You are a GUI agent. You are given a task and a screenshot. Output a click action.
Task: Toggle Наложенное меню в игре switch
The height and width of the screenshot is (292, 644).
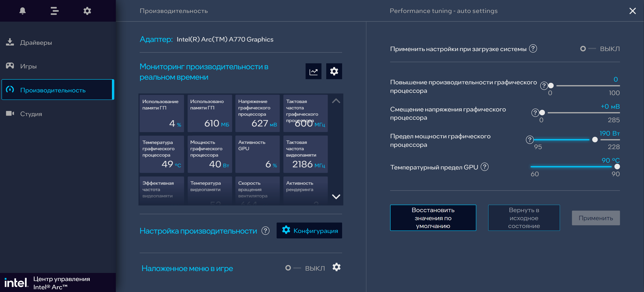tap(293, 268)
